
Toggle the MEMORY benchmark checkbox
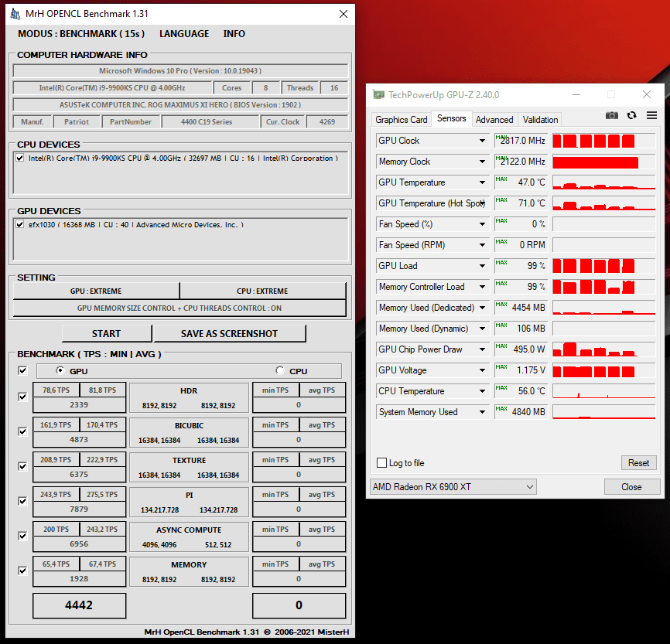coord(22,571)
